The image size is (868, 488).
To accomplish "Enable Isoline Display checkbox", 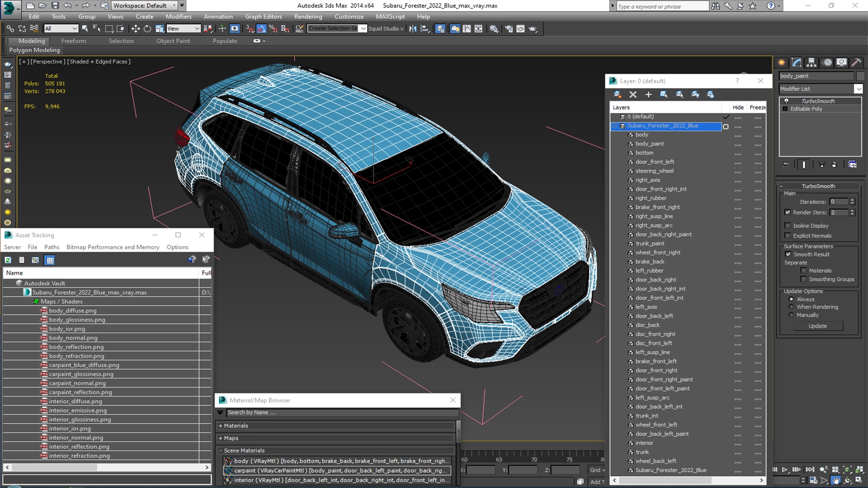I will (788, 225).
